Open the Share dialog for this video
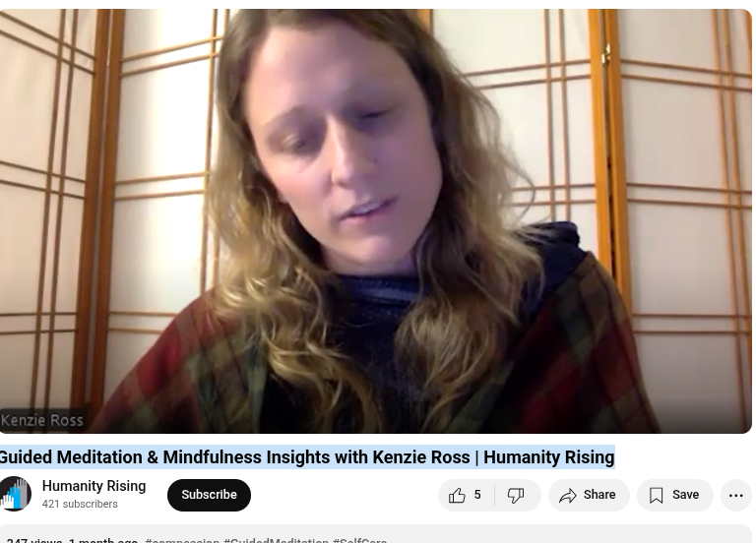756x543 pixels. (x=589, y=495)
